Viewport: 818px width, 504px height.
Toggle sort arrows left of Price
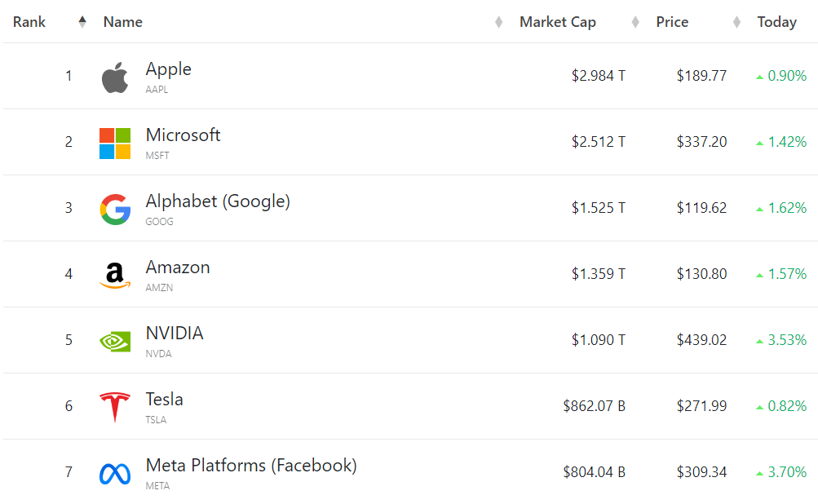(x=635, y=22)
